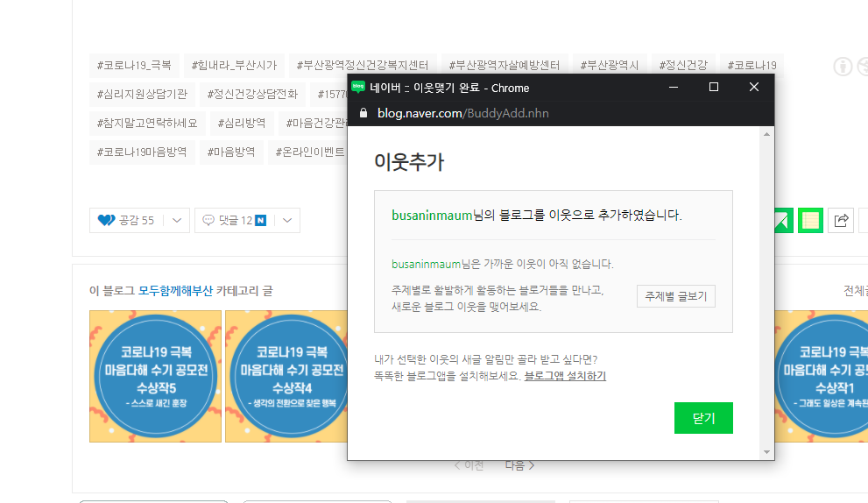Select the #부산광역정신건강복지센터 hashtag
Screen dimensions: 868x503
point(362,65)
